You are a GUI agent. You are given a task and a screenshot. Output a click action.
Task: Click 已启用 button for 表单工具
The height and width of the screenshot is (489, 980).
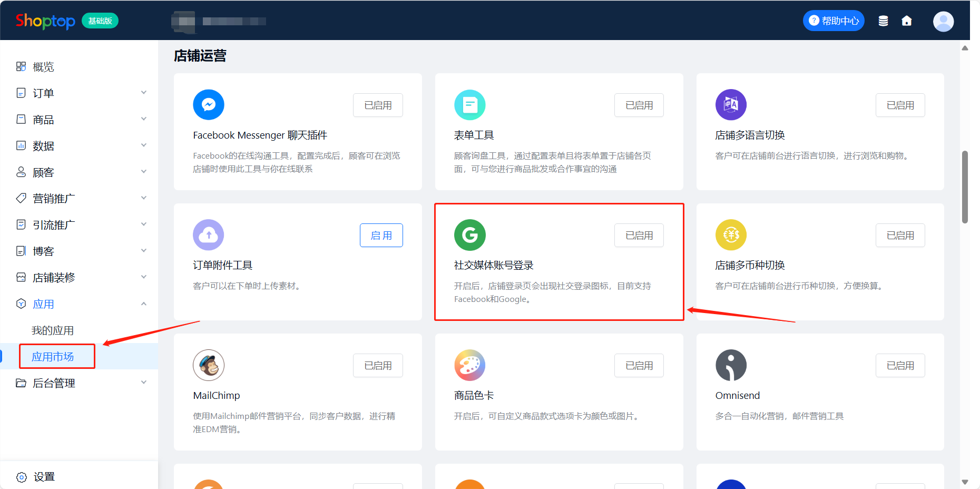click(x=639, y=105)
